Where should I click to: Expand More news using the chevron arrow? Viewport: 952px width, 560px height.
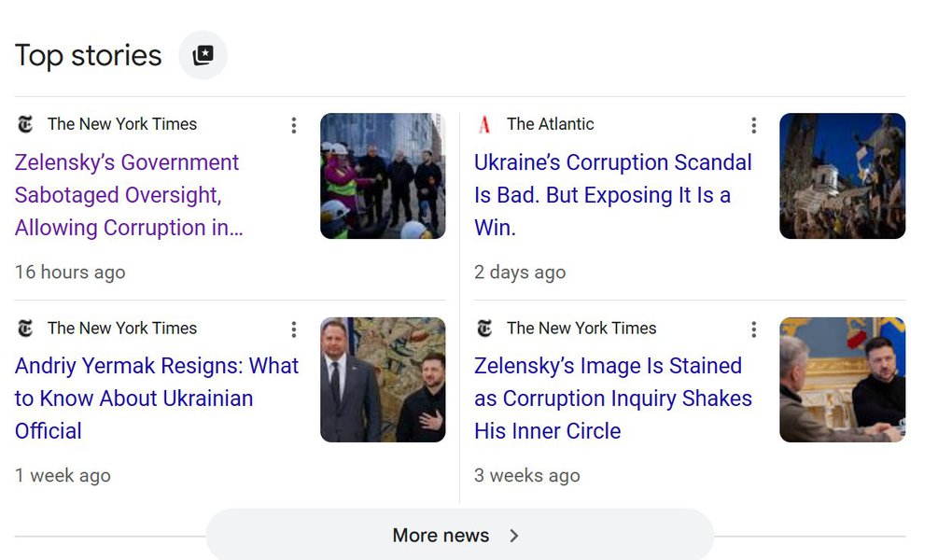point(514,536)
